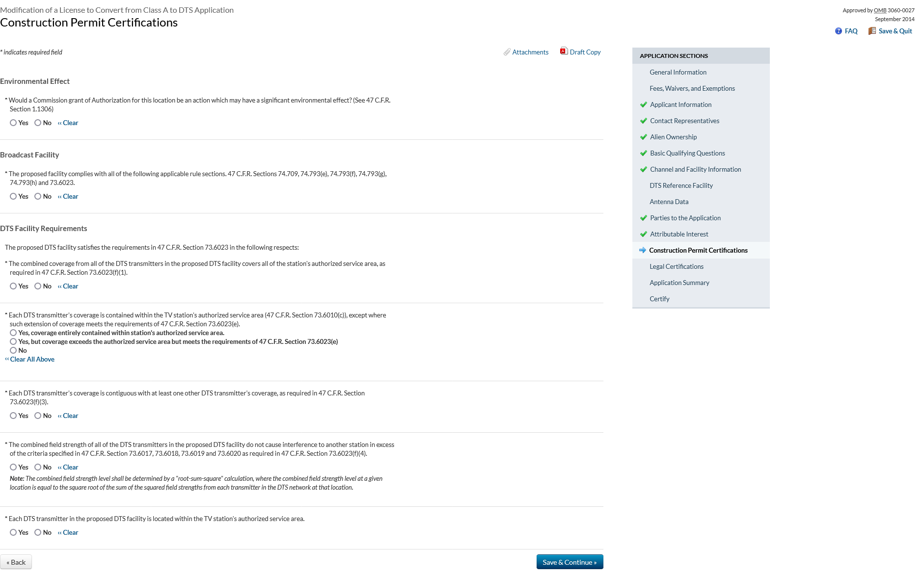
Task: Open the Antenna Data section
Action: pos(669,202)
